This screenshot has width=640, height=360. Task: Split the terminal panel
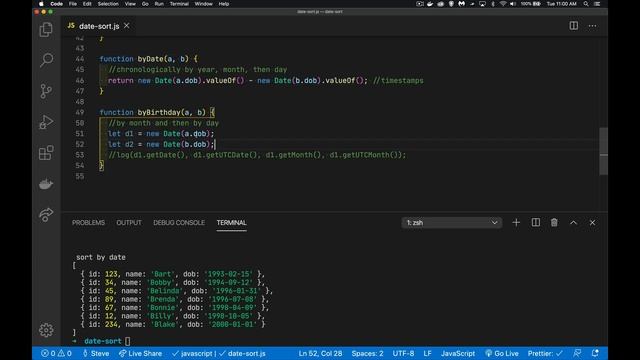tap(536, 222)
